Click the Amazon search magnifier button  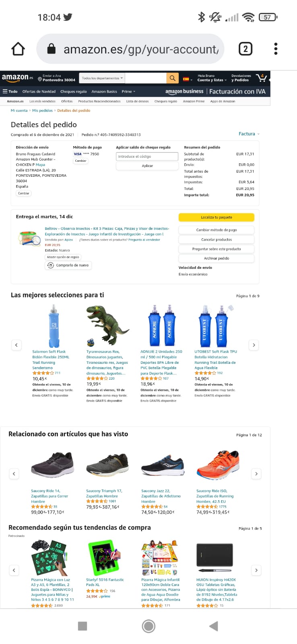[172, 78]
